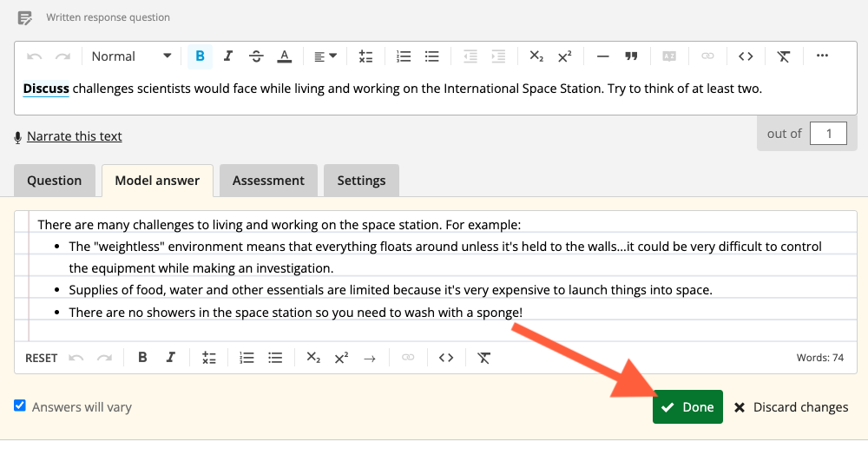This screenshot has width=868, height=455.
Task: Open the Normal paragraph style dropdown
Action: click(x=131, y=56)
